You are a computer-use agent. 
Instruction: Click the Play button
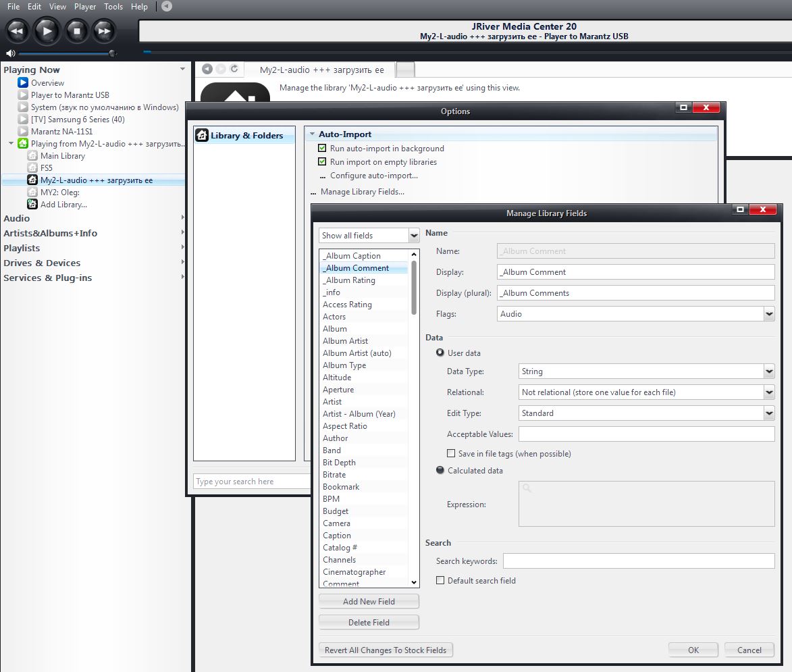click(47, 31)
